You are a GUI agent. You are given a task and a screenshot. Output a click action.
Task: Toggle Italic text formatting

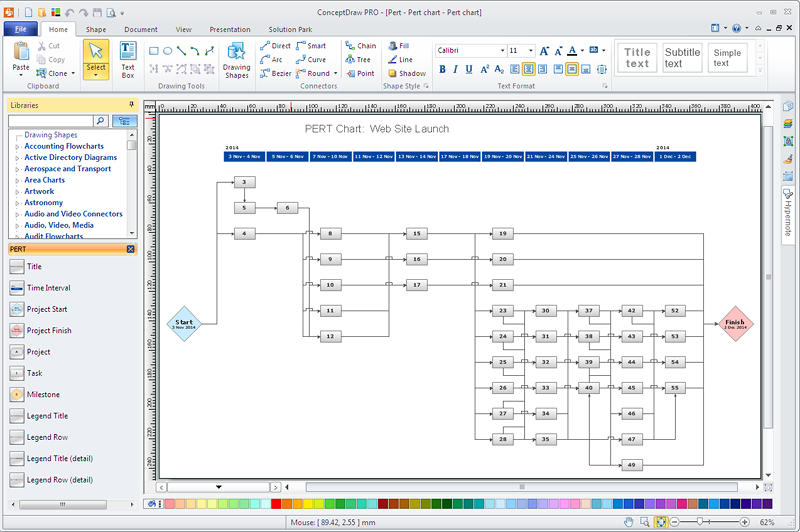pyautogui.click(x=455, y=69)
